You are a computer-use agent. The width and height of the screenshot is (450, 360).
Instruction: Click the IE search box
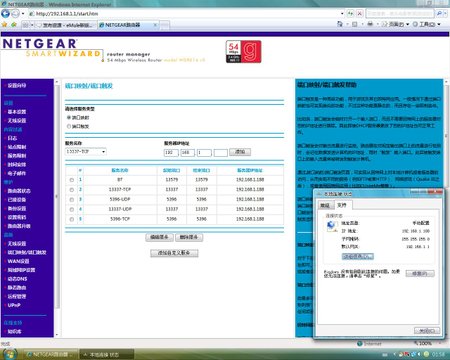point(400,14)
